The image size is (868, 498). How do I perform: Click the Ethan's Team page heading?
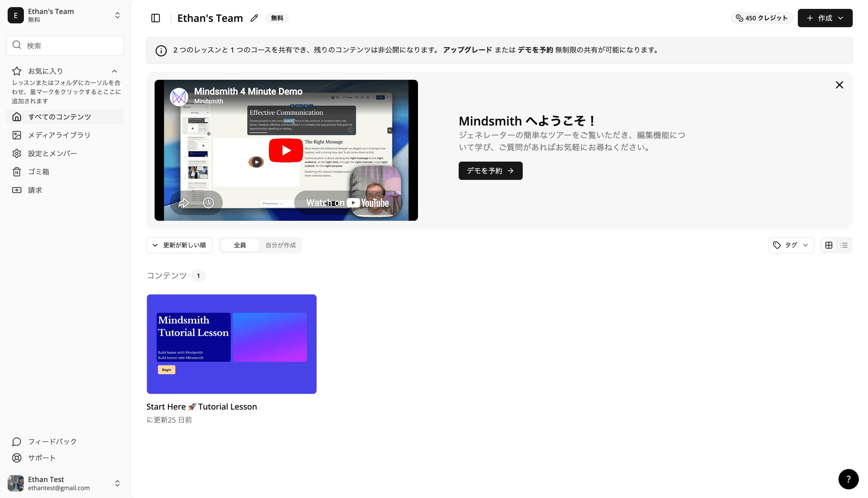(x=210, y=18)
